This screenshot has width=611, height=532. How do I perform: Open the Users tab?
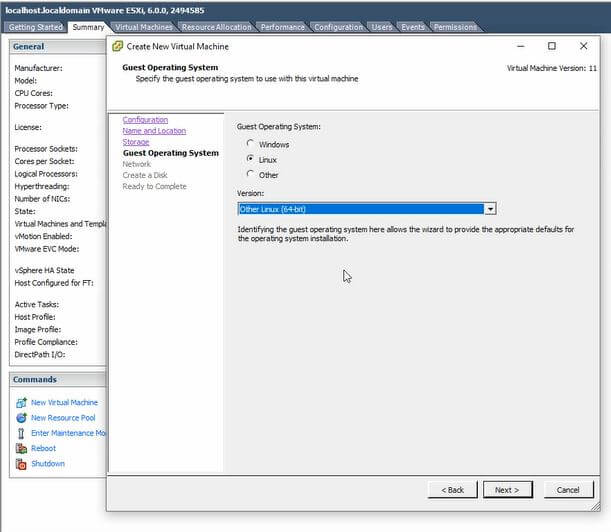pyautogui.click(x=382, y=27)
